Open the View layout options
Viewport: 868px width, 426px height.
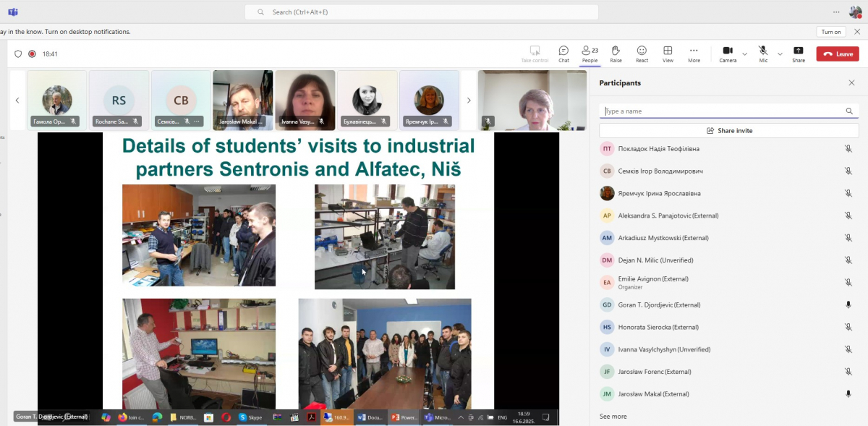pos(668,51)
